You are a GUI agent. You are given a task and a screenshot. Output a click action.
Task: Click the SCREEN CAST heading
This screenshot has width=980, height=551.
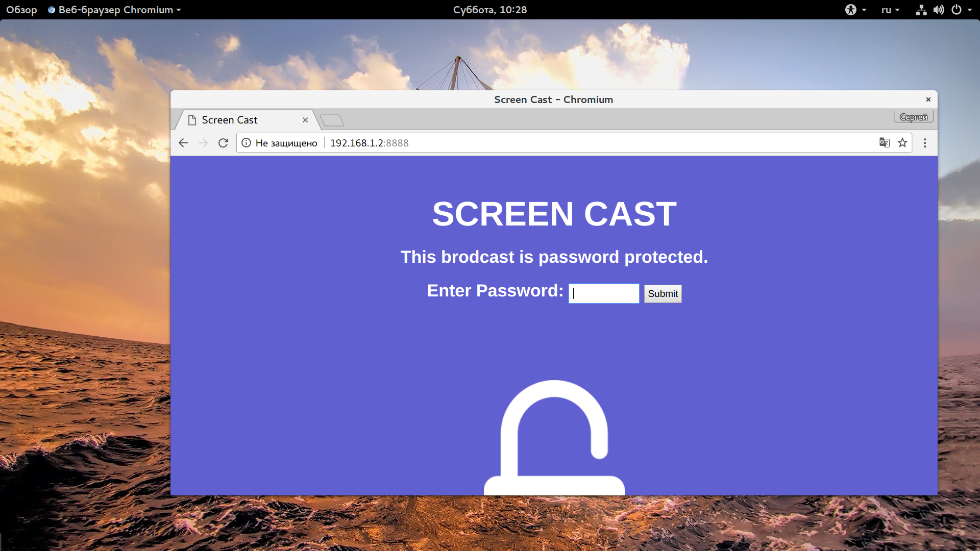[554, 214]
